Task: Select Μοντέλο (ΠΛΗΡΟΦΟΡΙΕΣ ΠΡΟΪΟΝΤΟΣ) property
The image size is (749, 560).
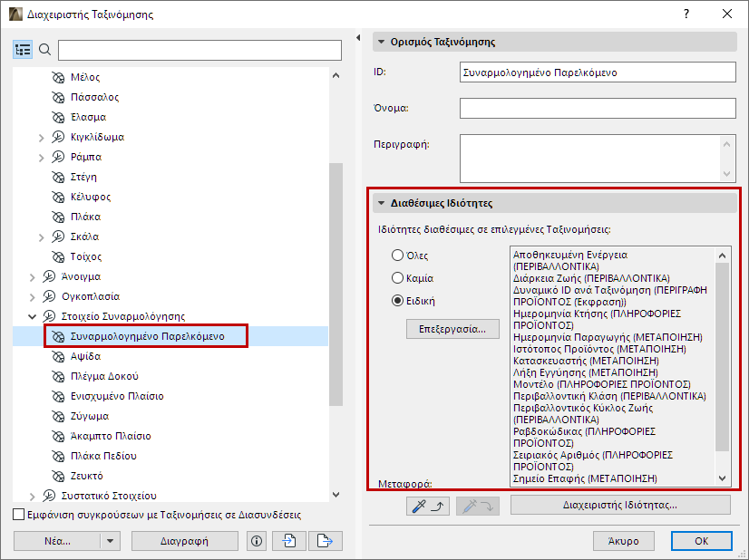Action: 601,384
